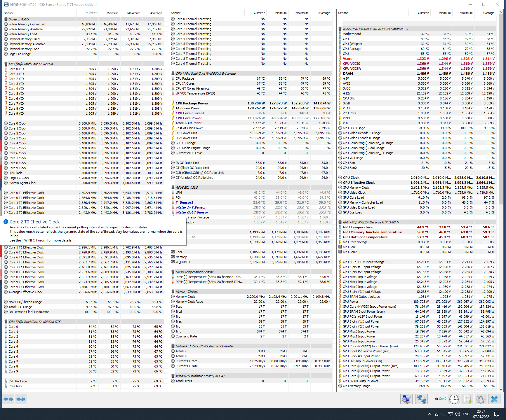The image size is (506, 420).
Task: Start logging with the sheet-plus icon
Action: pos(467,399)
